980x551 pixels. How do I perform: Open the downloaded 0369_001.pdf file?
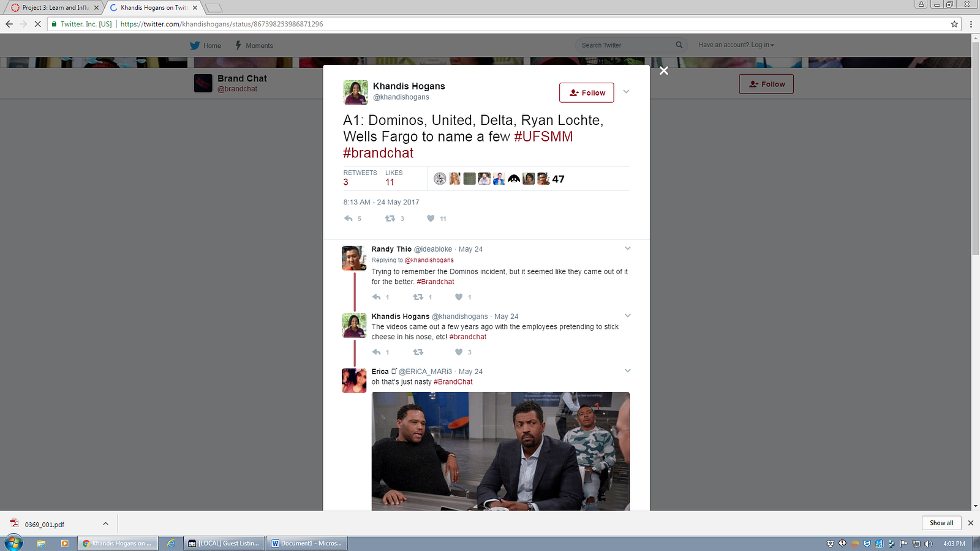[45, 524]
